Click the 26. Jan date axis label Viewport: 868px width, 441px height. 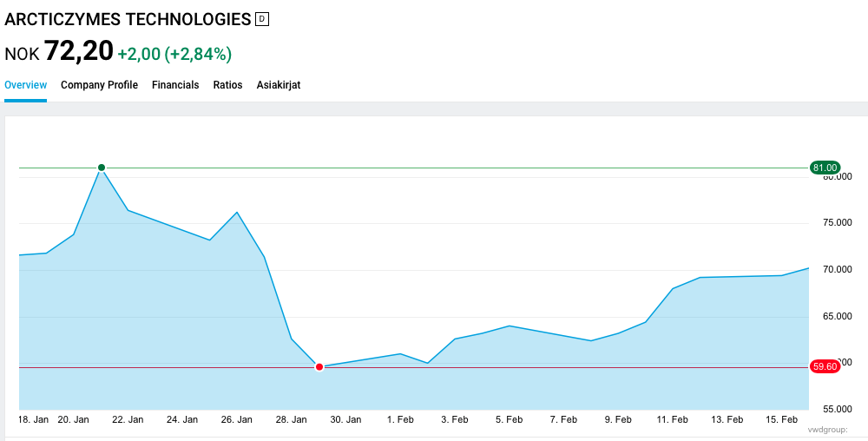click(237, 419)
